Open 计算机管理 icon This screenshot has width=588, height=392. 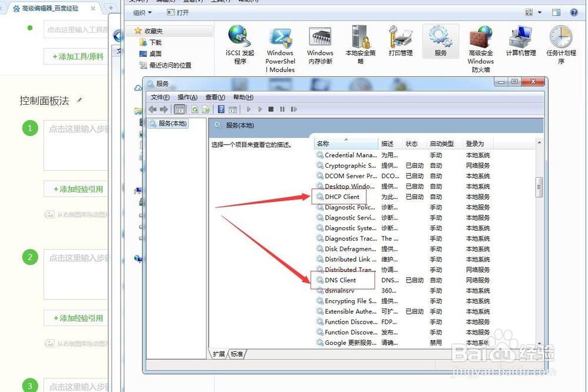point(521,41)
